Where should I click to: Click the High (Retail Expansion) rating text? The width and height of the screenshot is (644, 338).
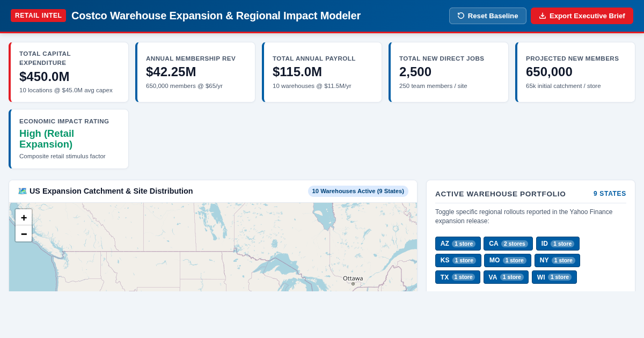47,139
